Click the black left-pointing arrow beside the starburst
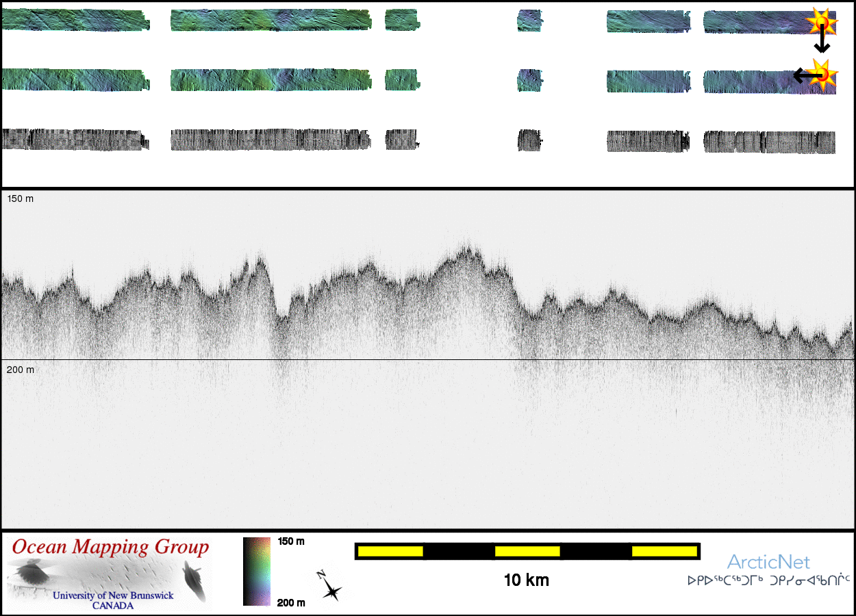Screen dimensions: 856x616 coord(803,75)
